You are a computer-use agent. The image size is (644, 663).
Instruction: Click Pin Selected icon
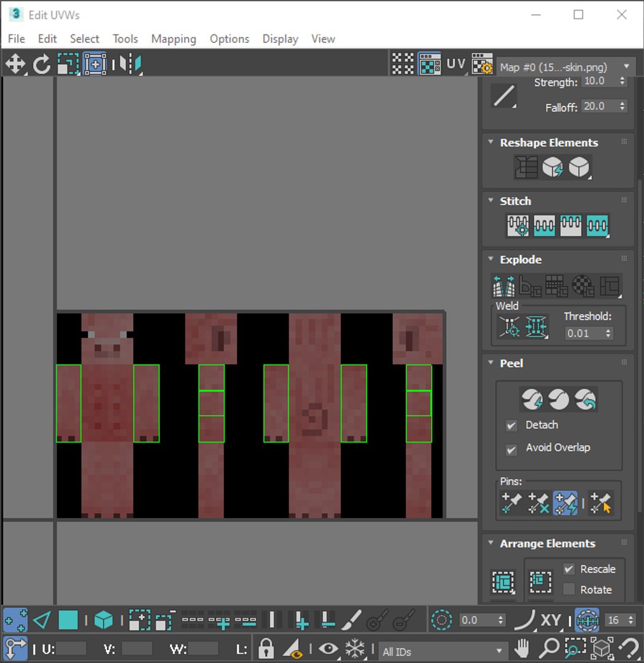(x=511, y=503)
